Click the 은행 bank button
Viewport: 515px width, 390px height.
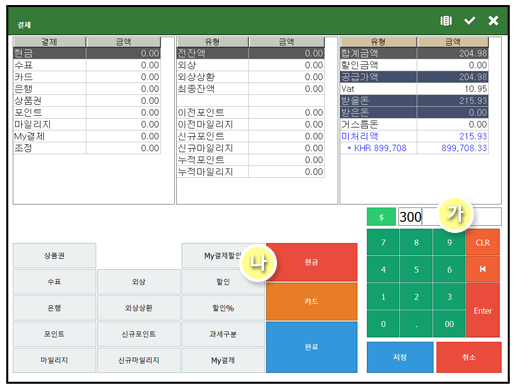(x=54, y=308)
